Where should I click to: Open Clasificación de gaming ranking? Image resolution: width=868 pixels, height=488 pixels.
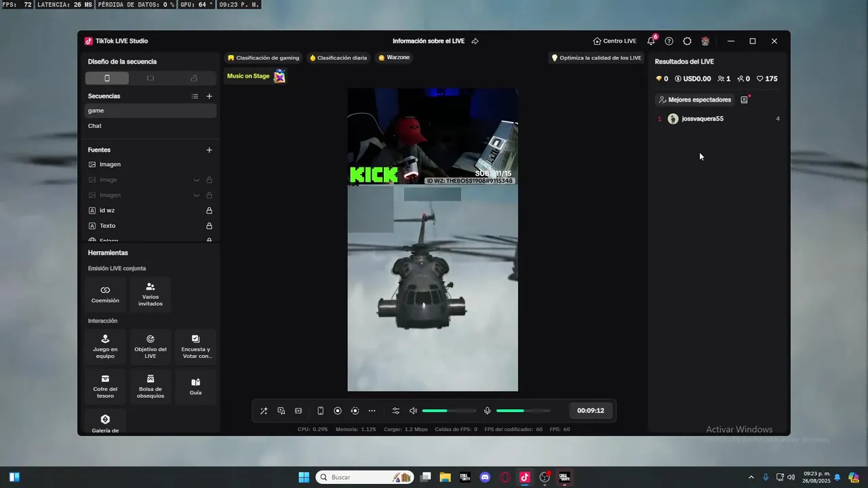(x=263, y=58)
